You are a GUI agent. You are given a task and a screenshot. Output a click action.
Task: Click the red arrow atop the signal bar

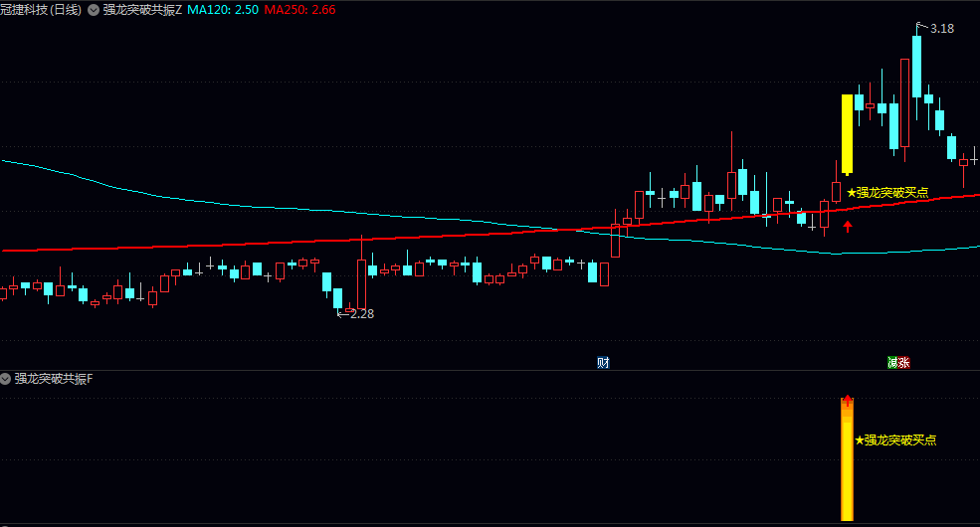(x=847, y=401)
